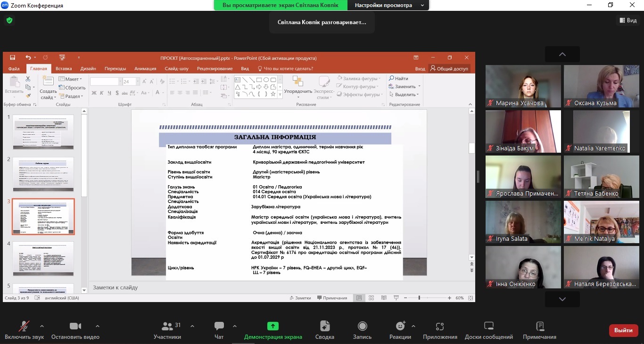The image size is (644, 344).
Task: Open the Макет layout dropdown
Action: (x=70, y=79)
